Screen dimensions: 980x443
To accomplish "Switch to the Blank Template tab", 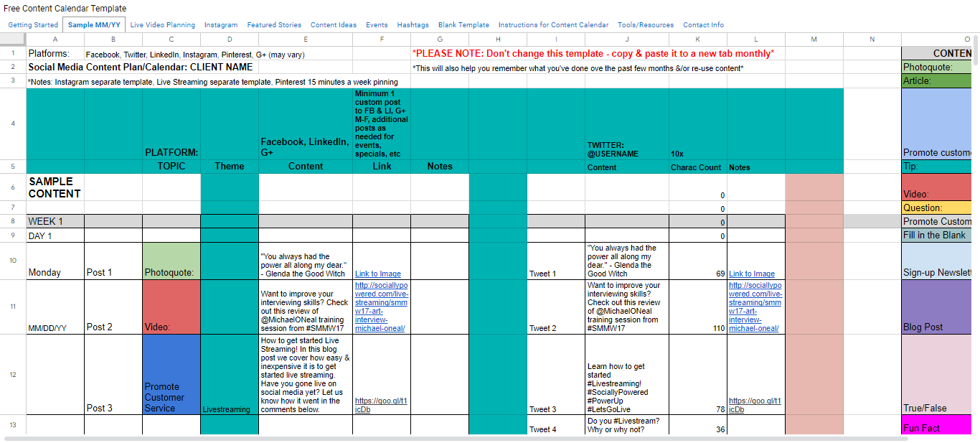I will [x=463, y=25].
